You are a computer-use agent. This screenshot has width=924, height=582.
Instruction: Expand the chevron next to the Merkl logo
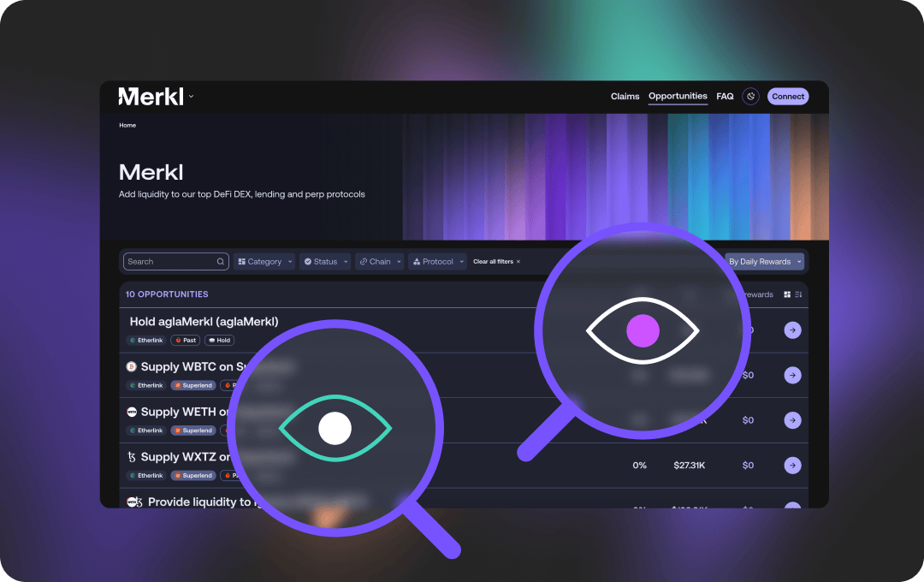(x=191, y=96)
